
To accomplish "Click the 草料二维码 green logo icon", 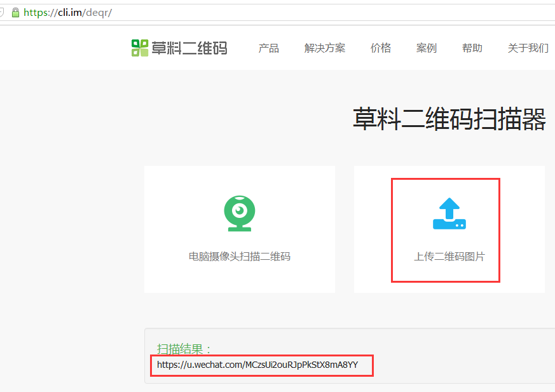I will click(x=140, y=48).
